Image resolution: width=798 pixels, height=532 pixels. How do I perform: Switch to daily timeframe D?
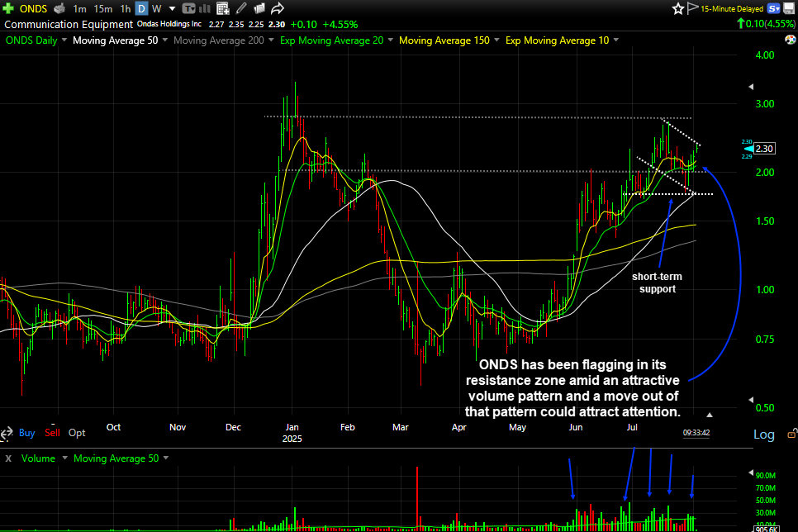pyautogui.click(x=141, y=8)
